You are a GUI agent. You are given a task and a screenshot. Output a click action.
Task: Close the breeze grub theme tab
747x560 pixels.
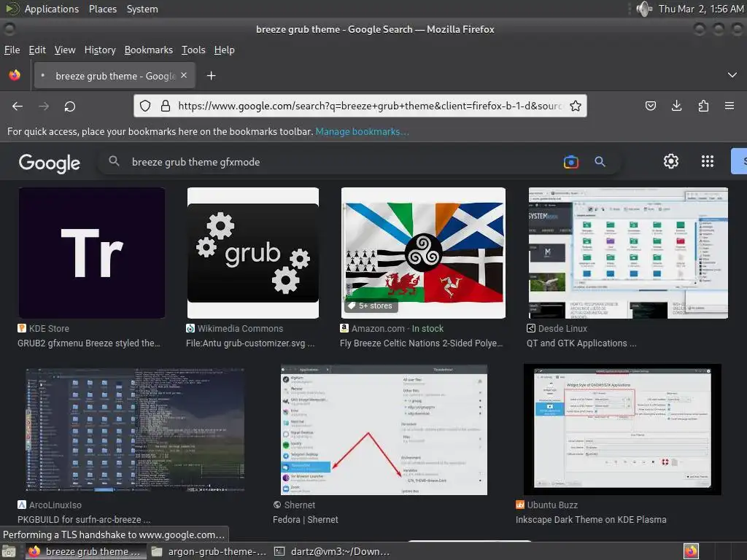184,75
